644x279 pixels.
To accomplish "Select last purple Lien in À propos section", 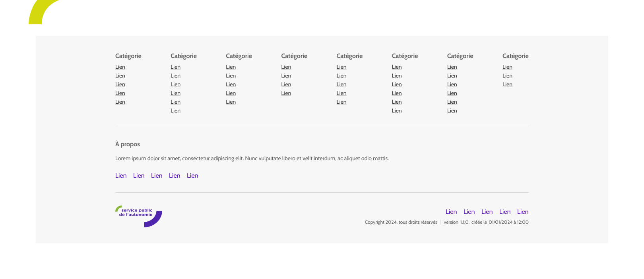I will (x=192, y=176).
